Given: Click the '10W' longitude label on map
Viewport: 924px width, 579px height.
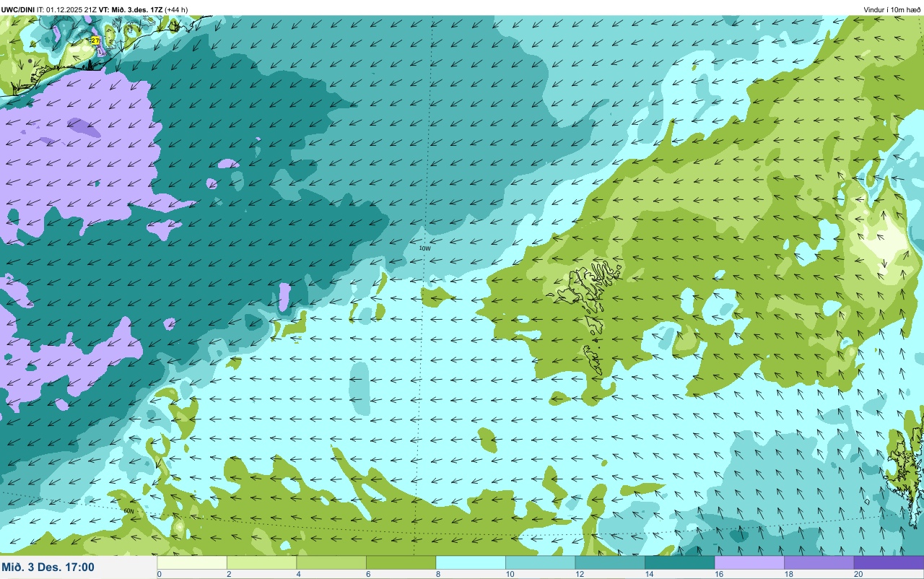Looking at the screenshot, I should (425, 248).
